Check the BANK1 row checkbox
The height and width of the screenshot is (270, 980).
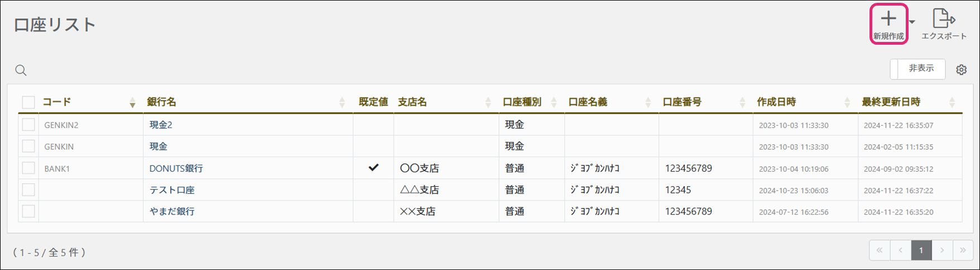click(28, 168)
